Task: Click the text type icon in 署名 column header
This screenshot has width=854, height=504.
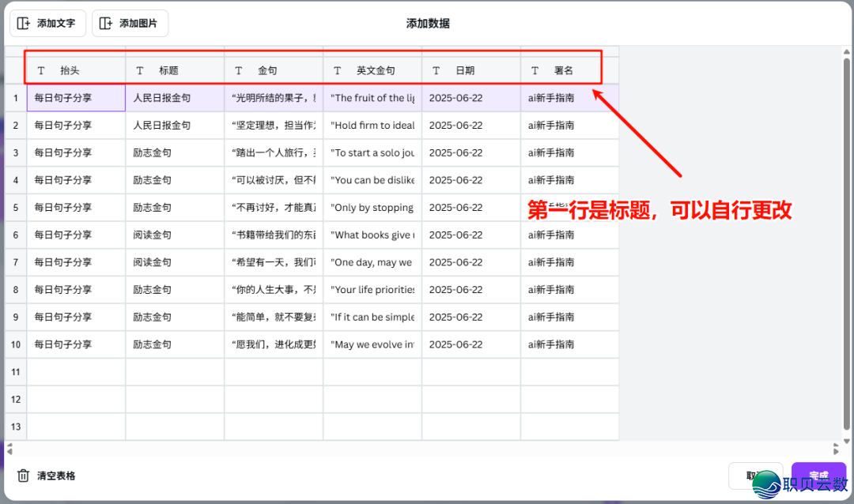Action: (x=535, y=70)
